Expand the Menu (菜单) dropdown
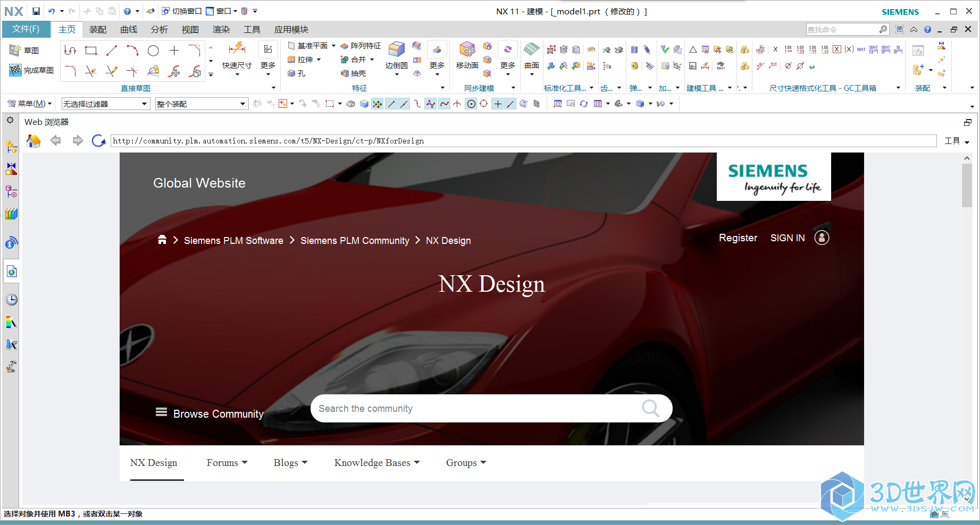Viewport: 980px width, 525px height. [x=29, y=104]
